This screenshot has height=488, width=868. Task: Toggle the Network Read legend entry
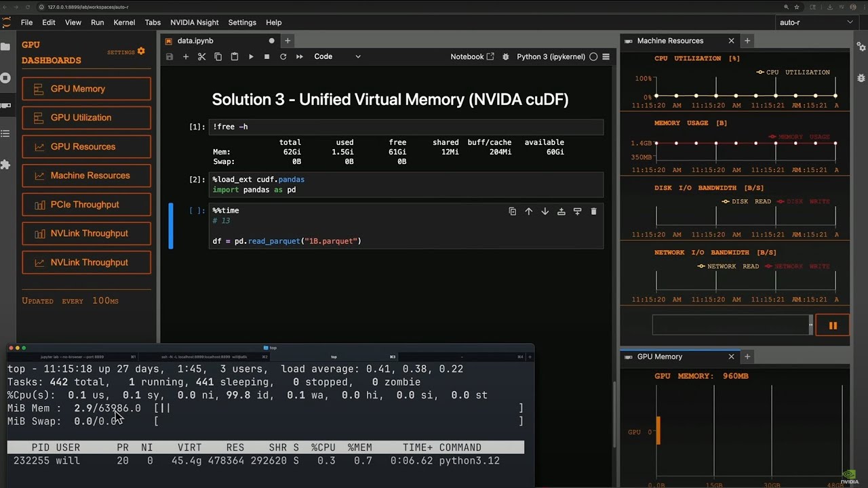(728, 266)
